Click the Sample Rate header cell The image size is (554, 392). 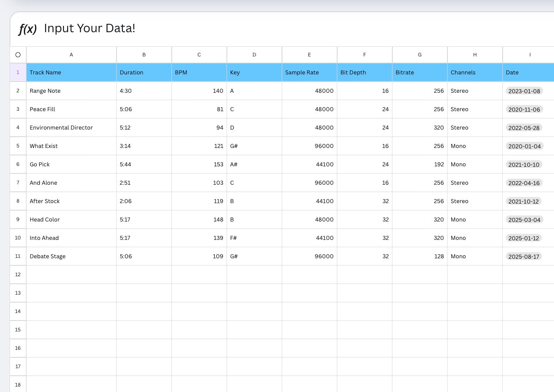[310, 72]
